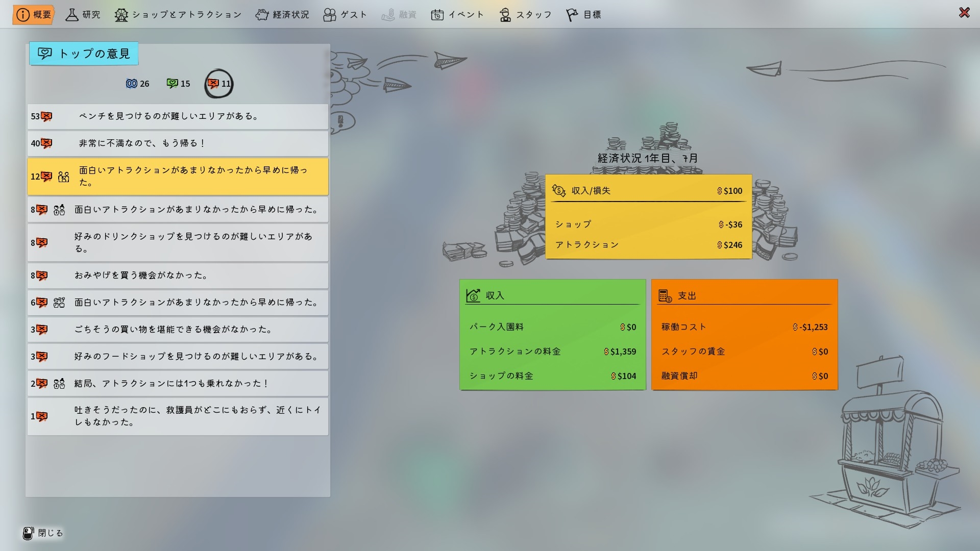The height and width of the screenshot is (551, 980).
Task: Filter positive opinions with count 15
Action: click(178, 84)
